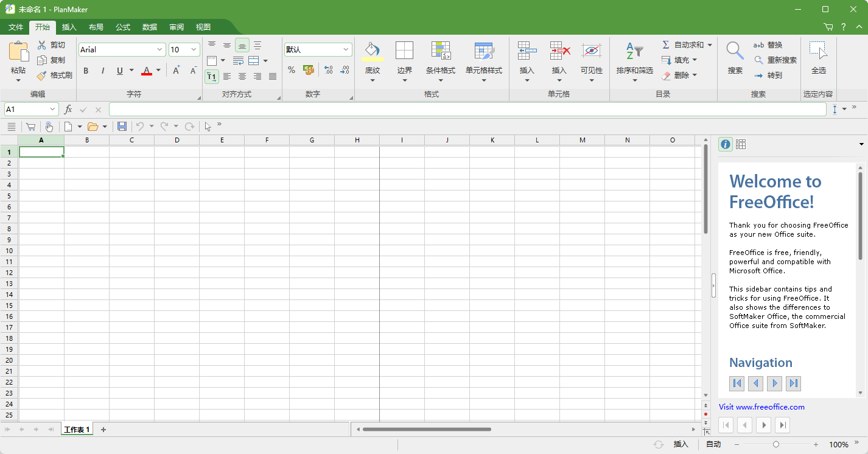Click the 可见性 visibility eye icon
Image resolution: width=868 pixels, height=454 pixels.
[591, 51]
